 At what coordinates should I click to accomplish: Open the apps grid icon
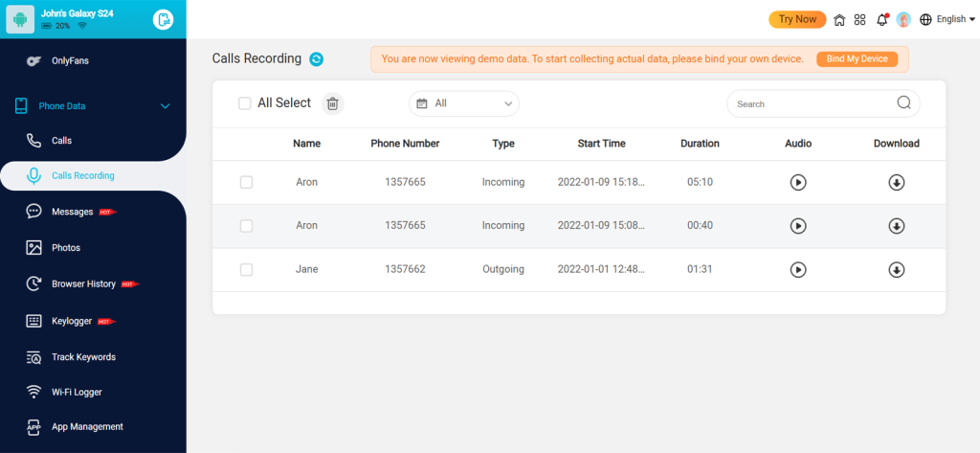click(859, 19)
